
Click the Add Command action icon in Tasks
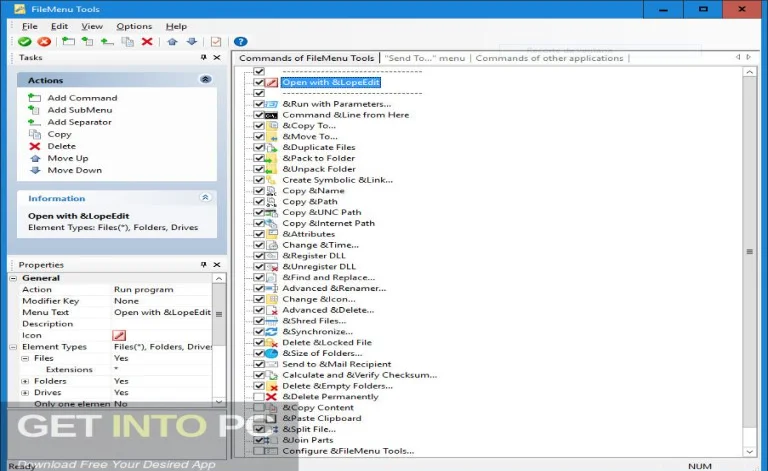click(x=34, y=98)
